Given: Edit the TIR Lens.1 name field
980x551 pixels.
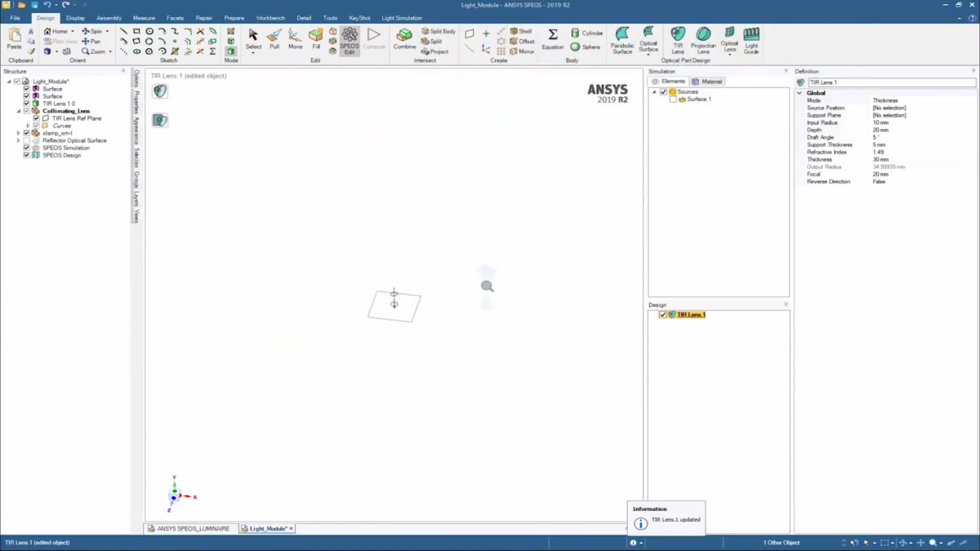Looking at the screenshot, I should [890, 82].
